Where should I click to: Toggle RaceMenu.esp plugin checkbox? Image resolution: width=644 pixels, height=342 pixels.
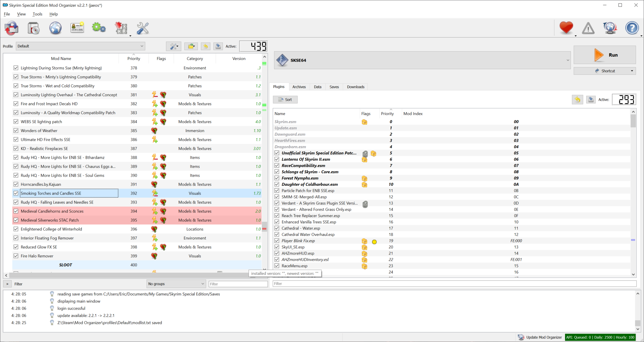coord(277,266)
